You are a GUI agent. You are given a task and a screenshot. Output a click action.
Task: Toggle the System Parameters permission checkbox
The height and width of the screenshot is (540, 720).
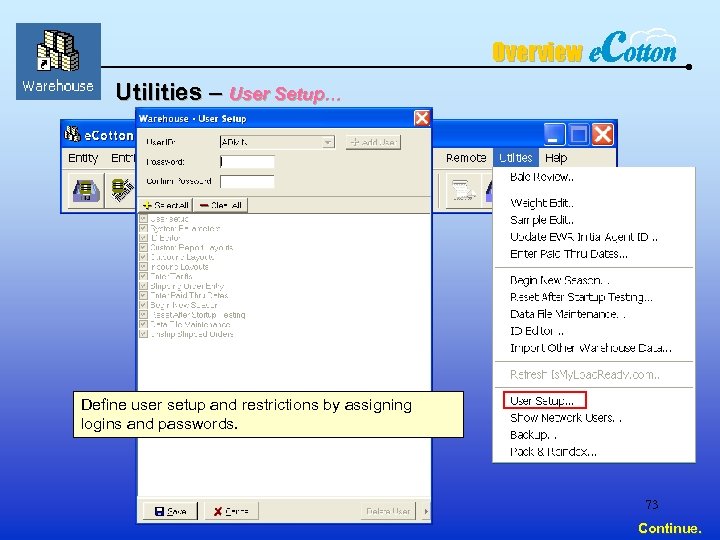tap(143, 228)
